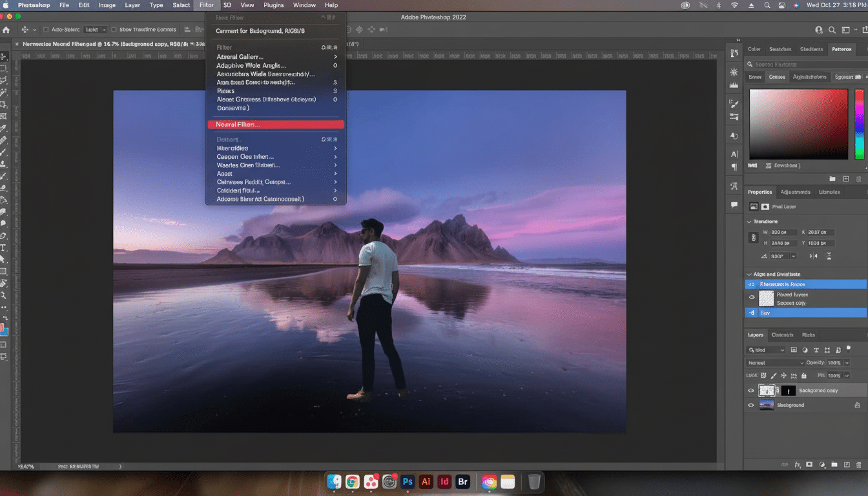Screen dimensions: 868x496
Task: Open the Add adjustment layer icon
Action: tap(821, 464)
